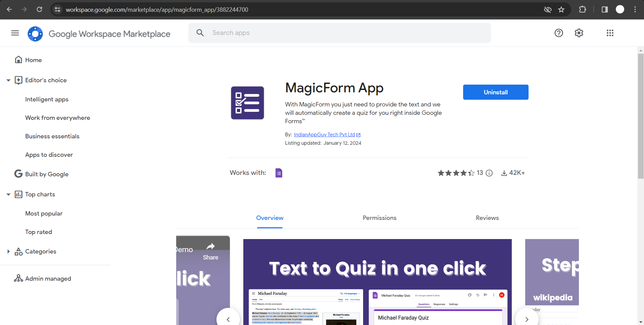Reload the current page
The height and width of the screenshot is (325, 644).
pos(39,9)
